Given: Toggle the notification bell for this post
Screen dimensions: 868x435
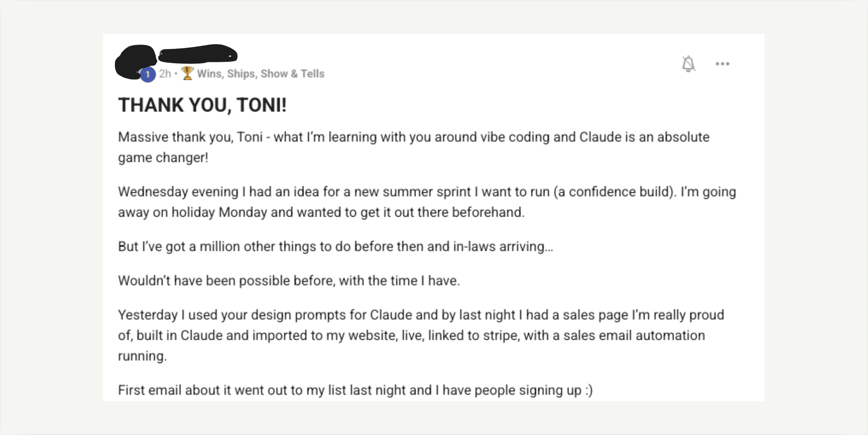Looking at the screenshot, I should [688, 64].
